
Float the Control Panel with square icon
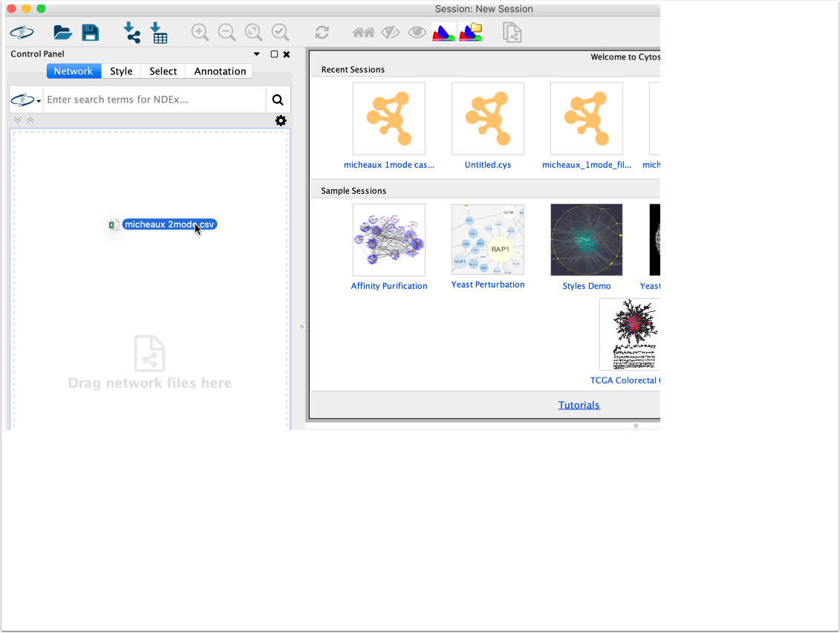[x=274, y=54]
